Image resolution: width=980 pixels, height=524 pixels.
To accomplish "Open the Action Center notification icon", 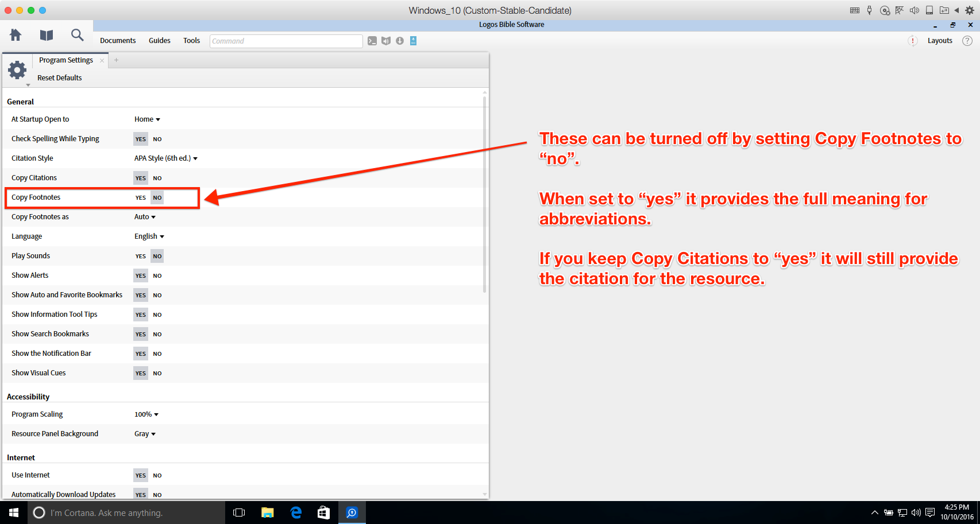I will (930, 513).
